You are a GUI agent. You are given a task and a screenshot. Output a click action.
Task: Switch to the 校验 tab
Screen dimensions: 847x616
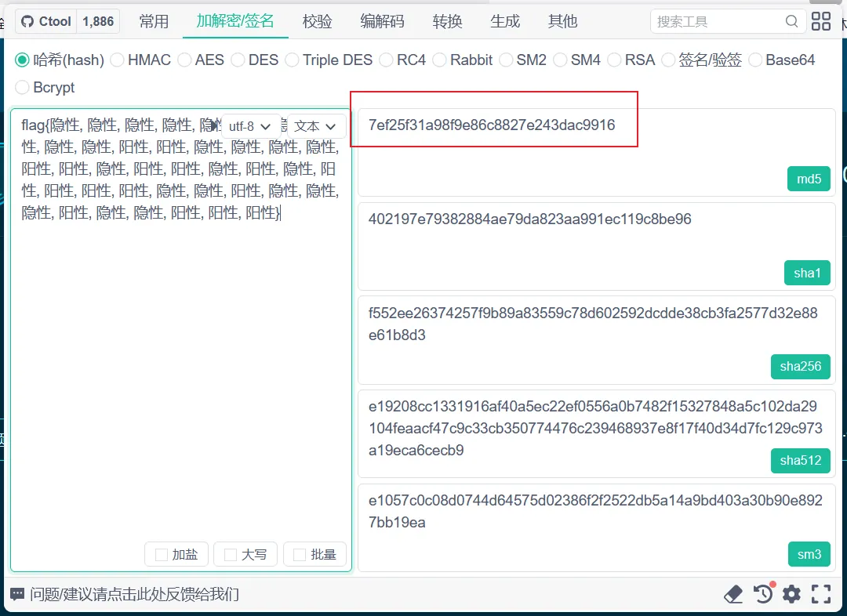click(x=317, y=21)
